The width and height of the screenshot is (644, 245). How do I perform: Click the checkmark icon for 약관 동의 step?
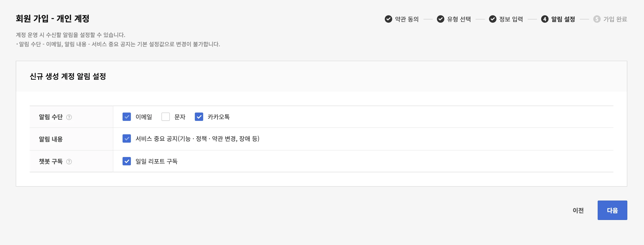coord(388,19)
